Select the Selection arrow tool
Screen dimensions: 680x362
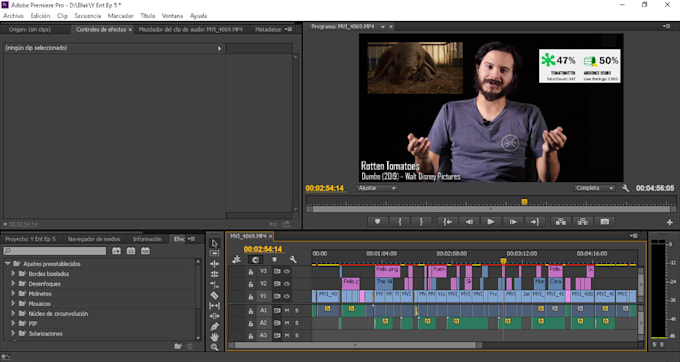(x=214, y=243)
